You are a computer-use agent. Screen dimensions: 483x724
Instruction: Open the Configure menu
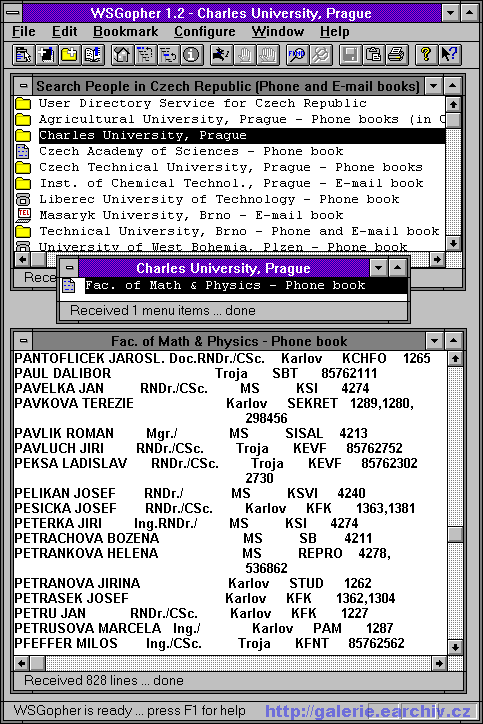205,31
